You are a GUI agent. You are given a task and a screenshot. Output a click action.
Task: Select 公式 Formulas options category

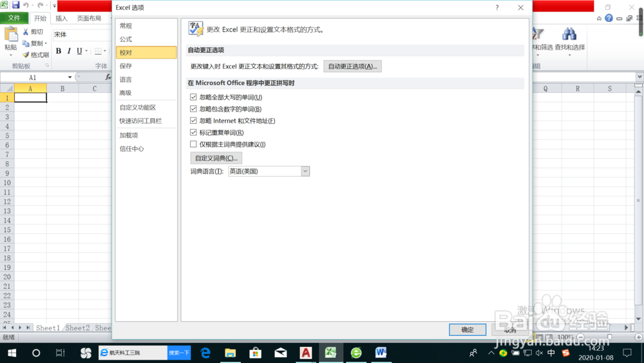point(146,39)
